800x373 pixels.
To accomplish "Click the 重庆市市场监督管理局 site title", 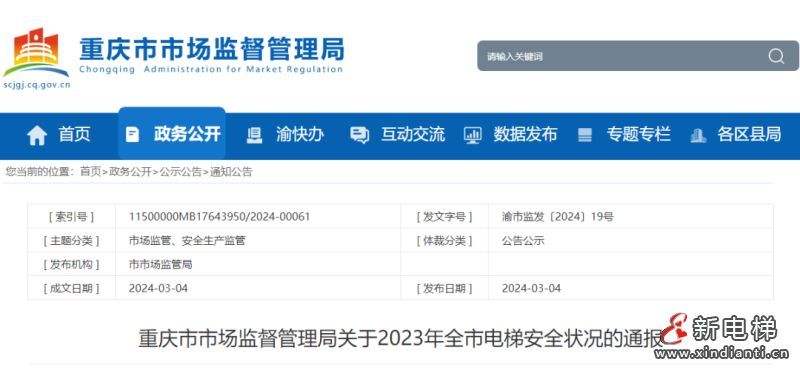I will coord(211,49).
